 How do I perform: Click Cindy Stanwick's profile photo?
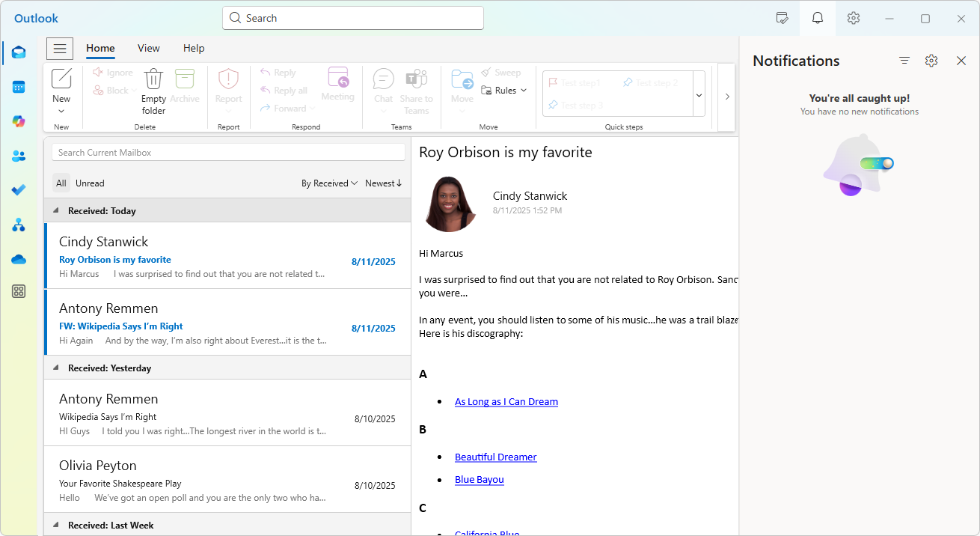[x=450, y=203]
